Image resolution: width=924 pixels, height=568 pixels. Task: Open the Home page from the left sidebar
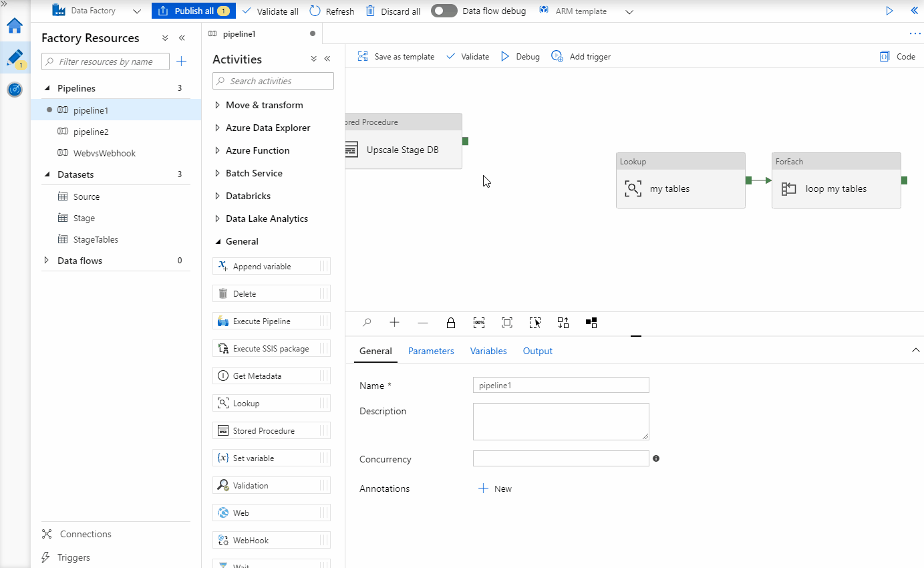click(15, 26)
